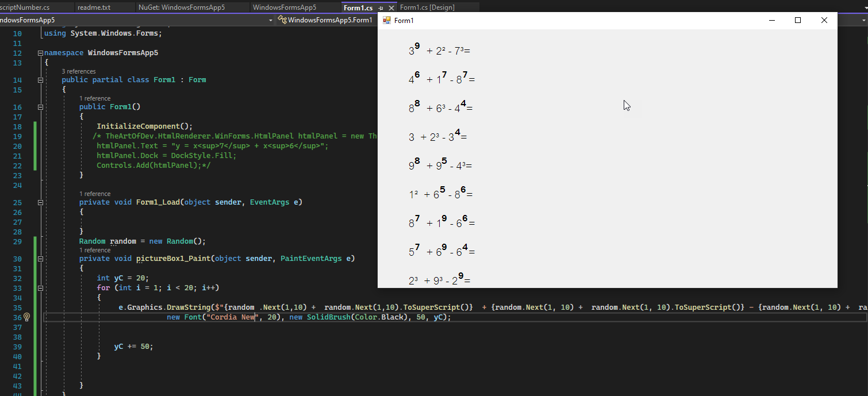868x396 pixels.
Task: Maximize the Form1 window
Action: coord(797,20)
